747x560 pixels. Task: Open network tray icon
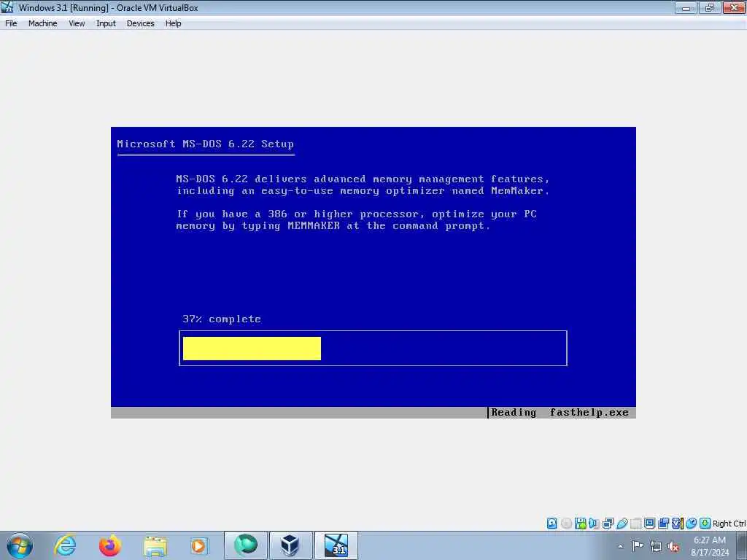(656, 546)
